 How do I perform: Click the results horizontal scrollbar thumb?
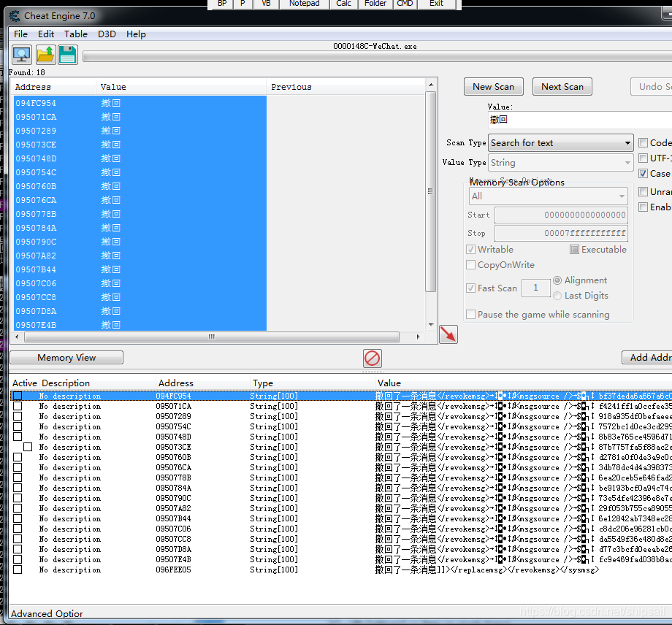tap(212, 337)
